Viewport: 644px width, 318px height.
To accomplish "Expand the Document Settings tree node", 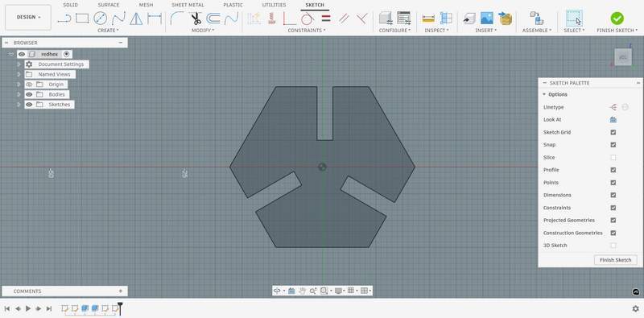I will click(x=19, y=64).
